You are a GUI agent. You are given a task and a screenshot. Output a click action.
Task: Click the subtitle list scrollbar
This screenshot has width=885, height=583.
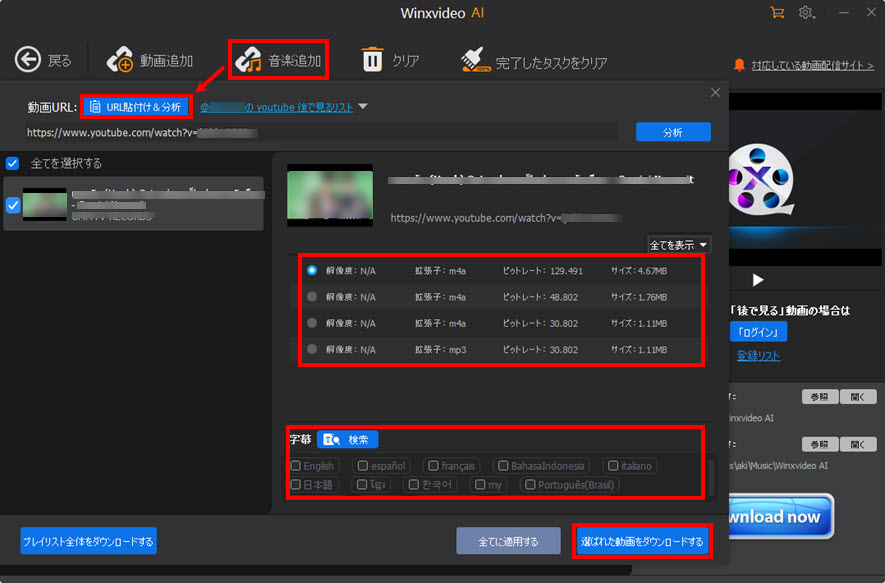[711, 475]
